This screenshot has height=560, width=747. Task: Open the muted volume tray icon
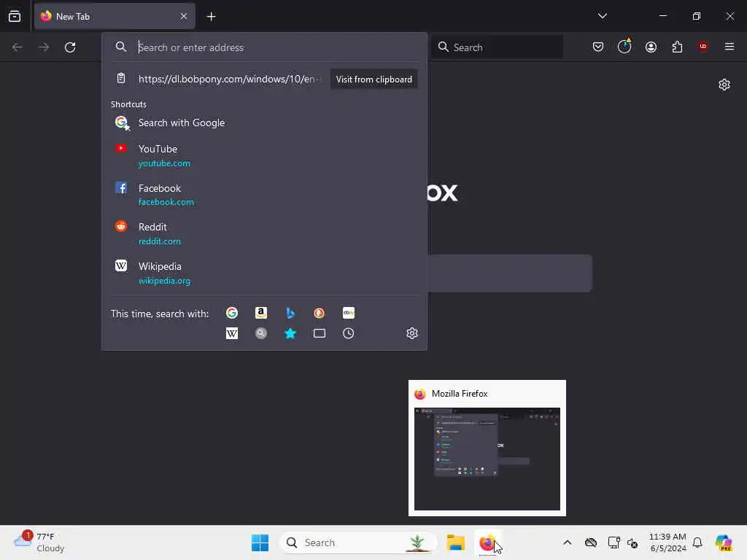632,542
